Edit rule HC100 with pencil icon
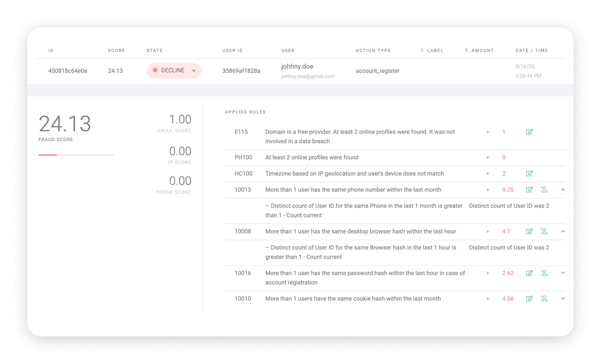The width and height of the screenshot is (601, 364). (x=529, y=174)
